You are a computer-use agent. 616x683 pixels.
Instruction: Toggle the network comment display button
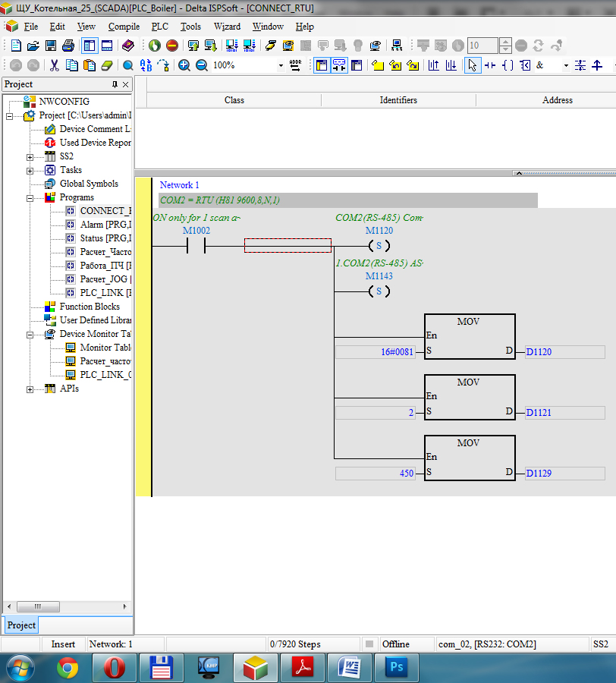[x=339, y=65]
